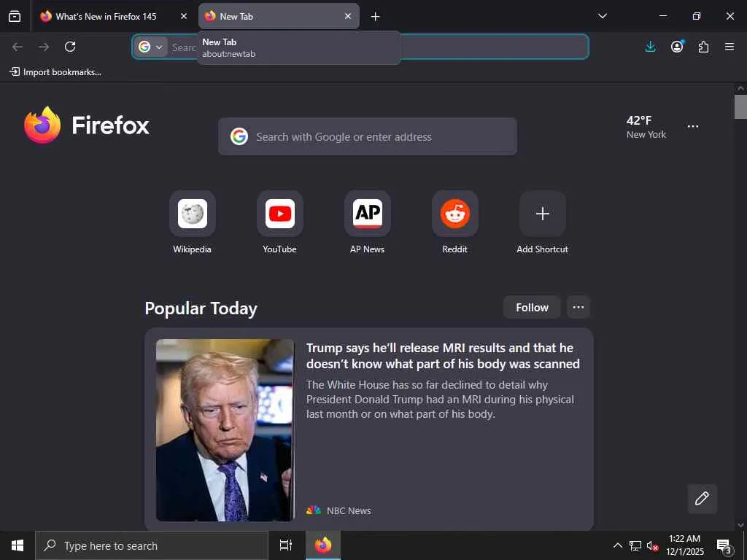Open the application hamburger menu
Viewport: 747px width, 560px height.
(x=729, y=47)
